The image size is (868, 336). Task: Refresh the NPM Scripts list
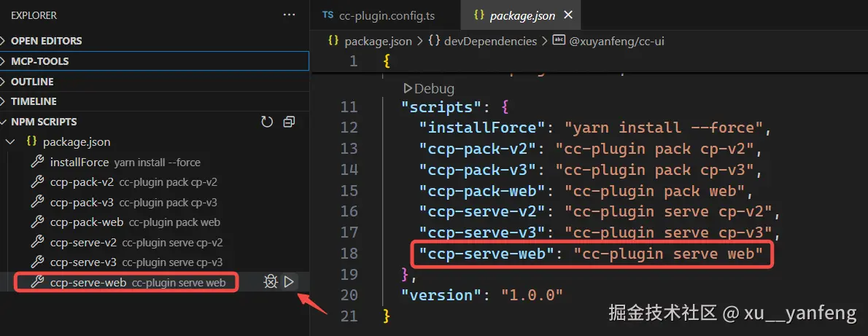267,122
